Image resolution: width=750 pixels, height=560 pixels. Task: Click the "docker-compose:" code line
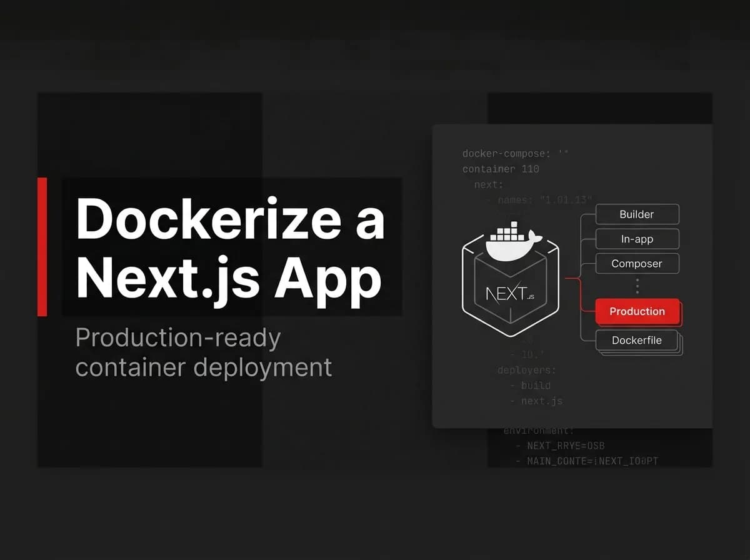coord(516,153)
